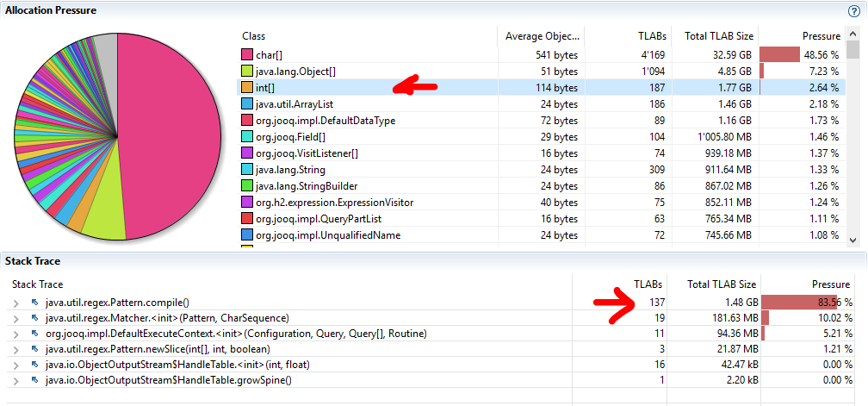Image resolution: width=868 pixels, height=406 pixels.
Task: Click the Stack Trace section title
Action: tap(33, 260)
